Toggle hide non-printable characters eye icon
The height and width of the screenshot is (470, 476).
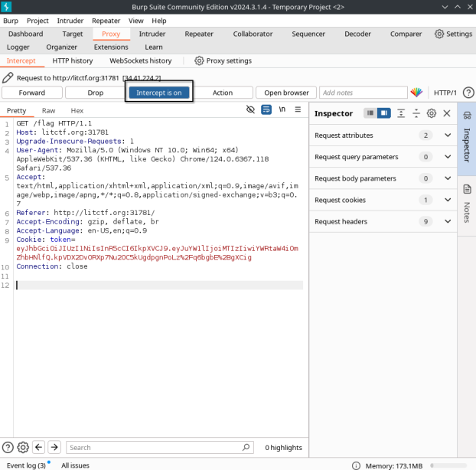[x=250, y=109]
